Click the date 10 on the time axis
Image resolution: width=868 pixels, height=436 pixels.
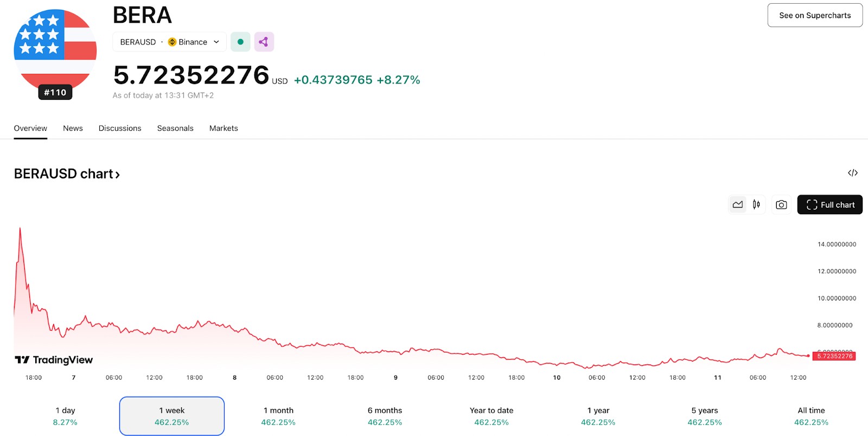point(557,377)
